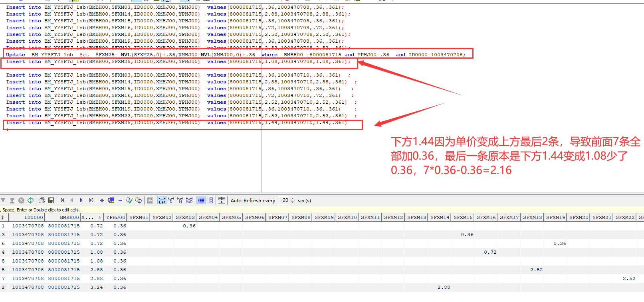Switch to grid table view

(x=201, y=200)
